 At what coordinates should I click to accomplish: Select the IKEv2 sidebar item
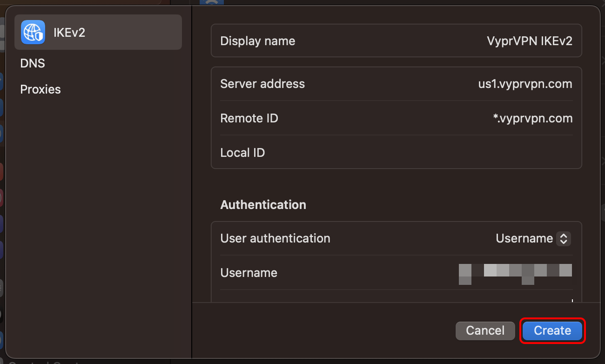point(98,32)
